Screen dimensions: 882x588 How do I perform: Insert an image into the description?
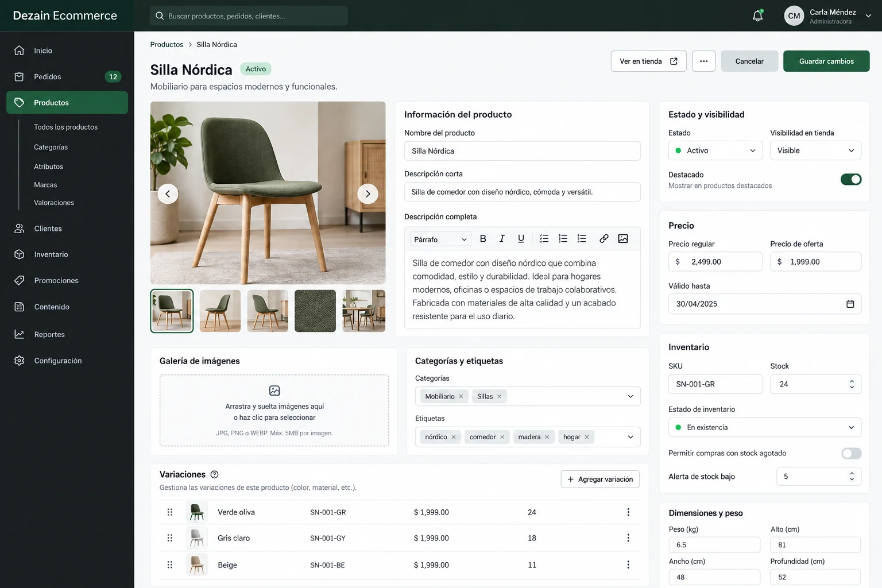(623, 239)
